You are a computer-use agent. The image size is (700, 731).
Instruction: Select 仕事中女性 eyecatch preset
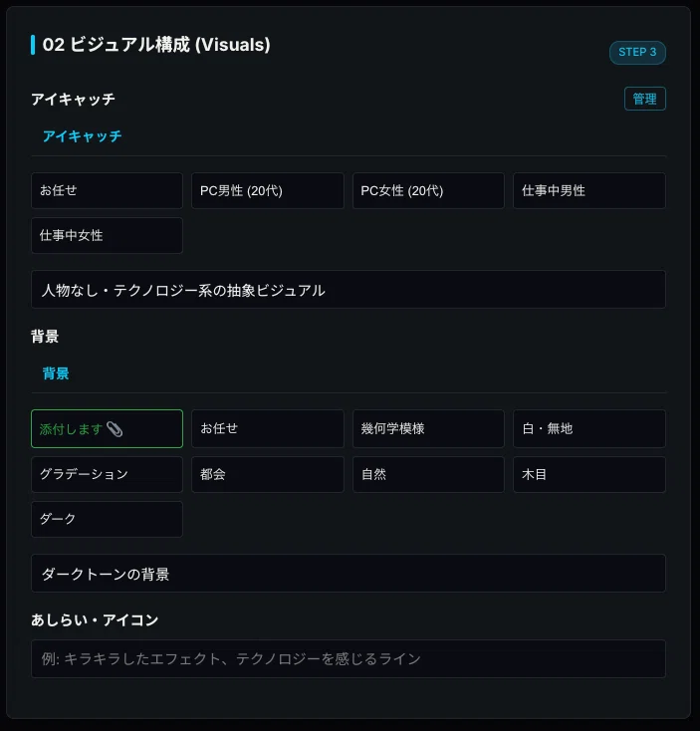107,235
